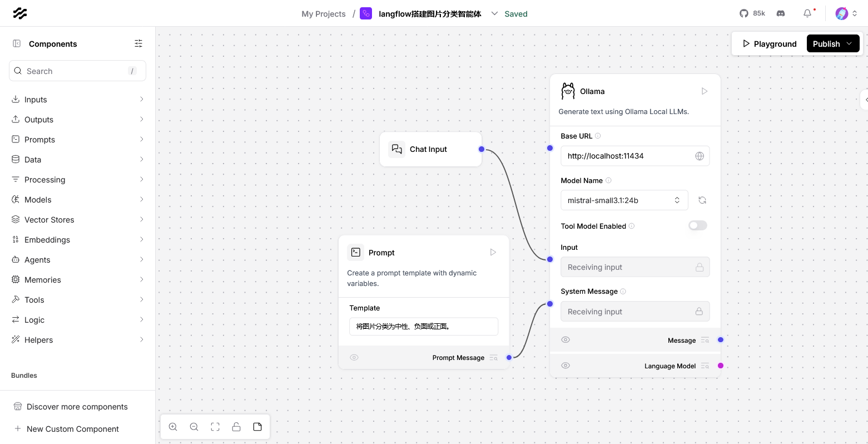Go to My Projects breadcrumb
This screenshot has height=444, width=868.
(x=324, y=14)
